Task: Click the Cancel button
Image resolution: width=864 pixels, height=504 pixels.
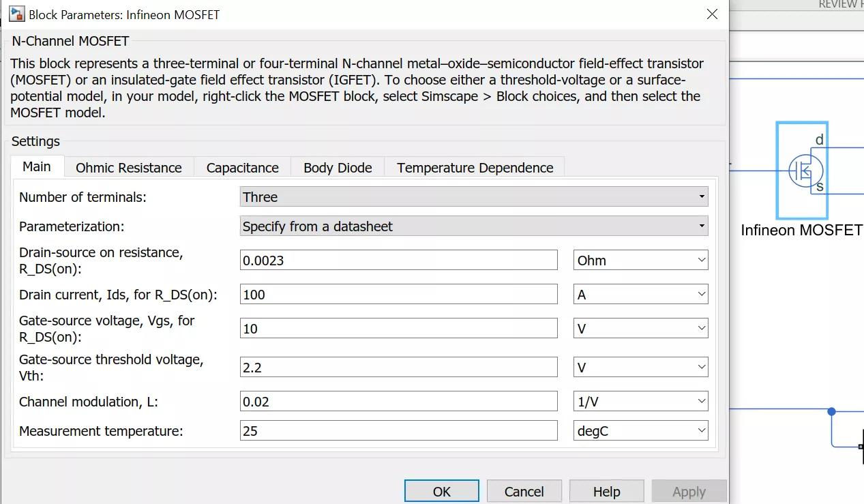Action: click(x=524, y=491)
